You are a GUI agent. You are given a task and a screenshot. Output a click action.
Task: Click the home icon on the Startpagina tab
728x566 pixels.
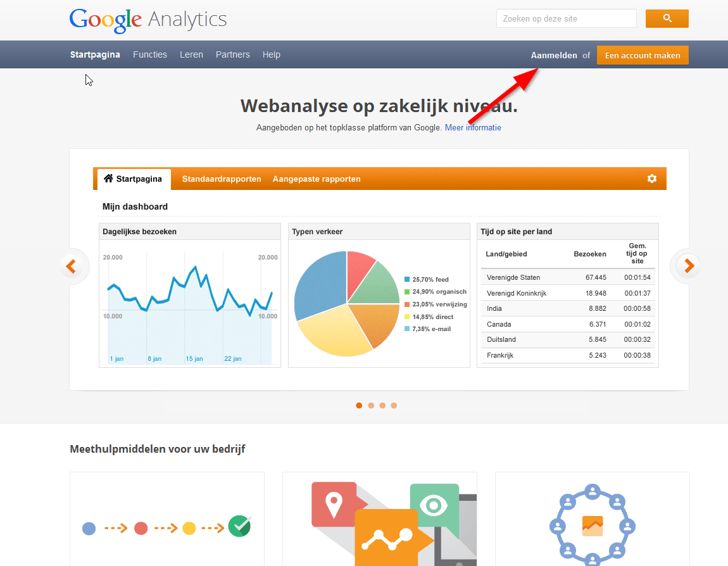pyautogui.click(x=108, y=179)
